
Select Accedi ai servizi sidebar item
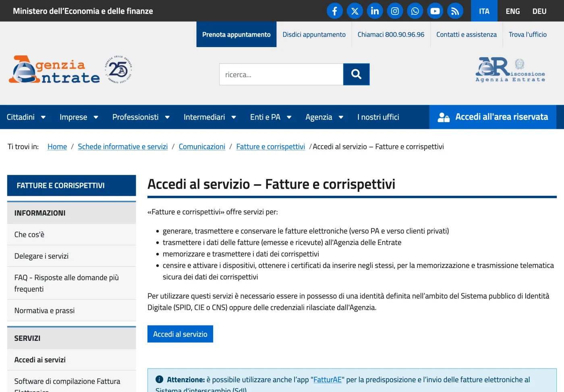(x=72, y=360)
